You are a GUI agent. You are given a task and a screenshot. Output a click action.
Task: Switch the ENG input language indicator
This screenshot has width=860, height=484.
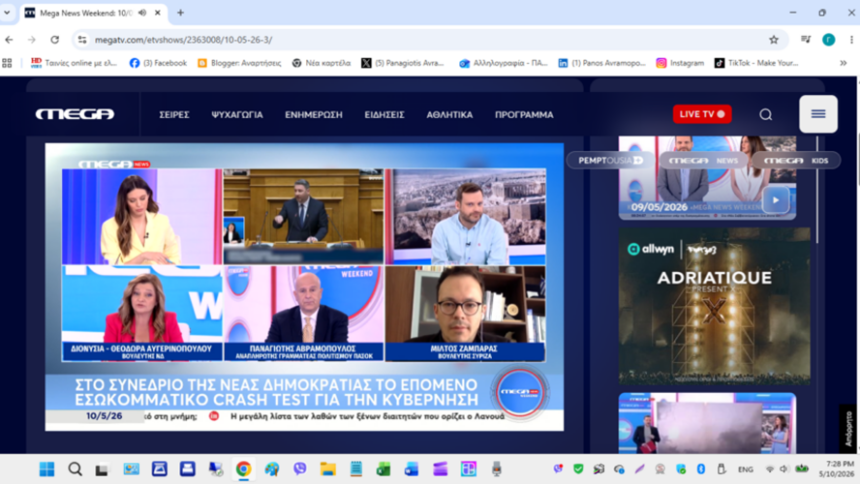point(745,469)
